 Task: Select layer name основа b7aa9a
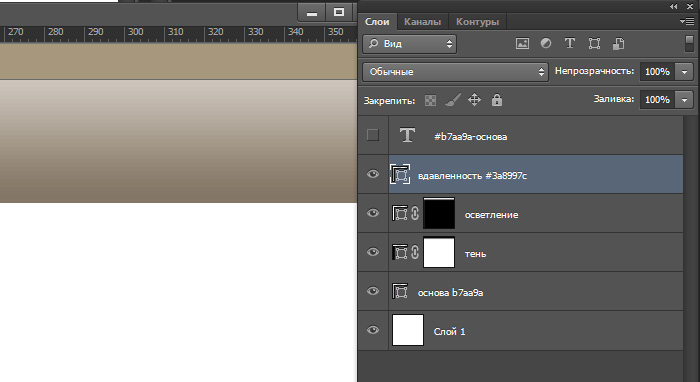click(x=450, y=293)
